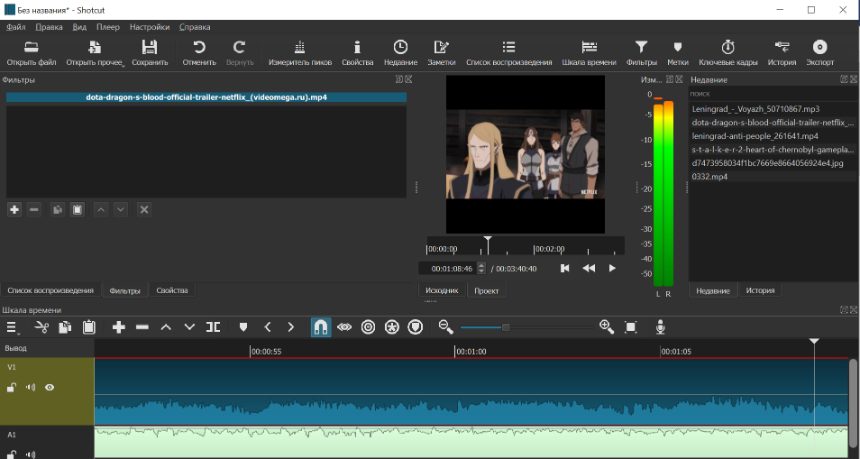Select leningrad-anti-people_261641.mp4 recent file
Image resolution: width=860 pixels, height=459 pixels.
point(755,136)
